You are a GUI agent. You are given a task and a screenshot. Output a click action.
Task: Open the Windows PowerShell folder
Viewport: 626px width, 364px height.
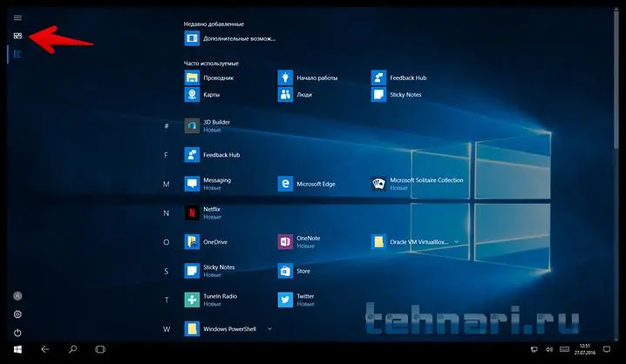click(221, 329)
